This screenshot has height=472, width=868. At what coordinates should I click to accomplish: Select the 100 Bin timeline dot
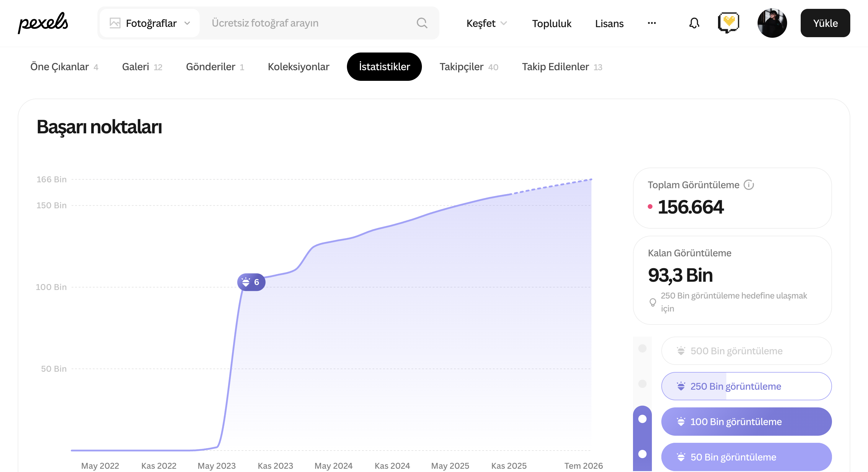click(642, 419)
